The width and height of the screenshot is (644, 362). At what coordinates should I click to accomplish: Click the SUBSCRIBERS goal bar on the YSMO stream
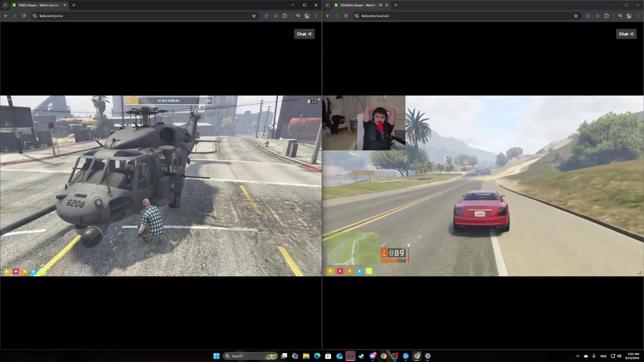click(169, 101)
